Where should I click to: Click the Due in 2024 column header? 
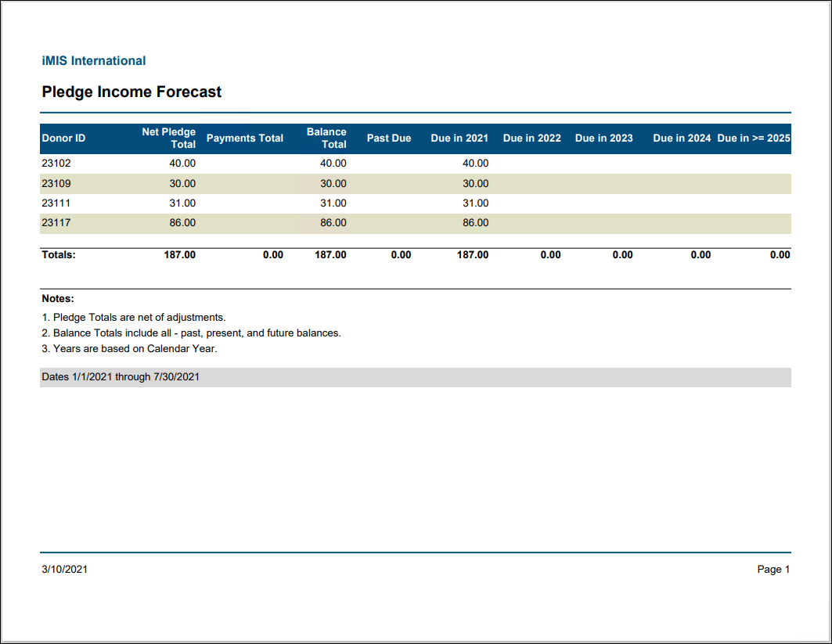(x=682, y=138)
